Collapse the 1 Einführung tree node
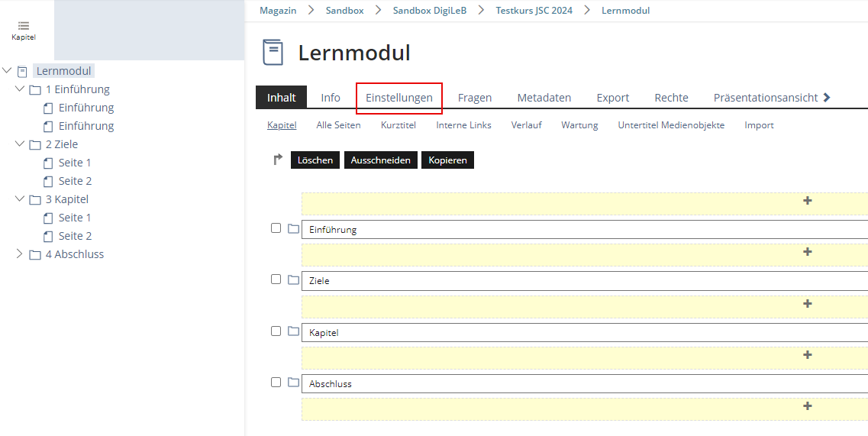The height and width of the screenshot is (436, 868). point(20,89)
